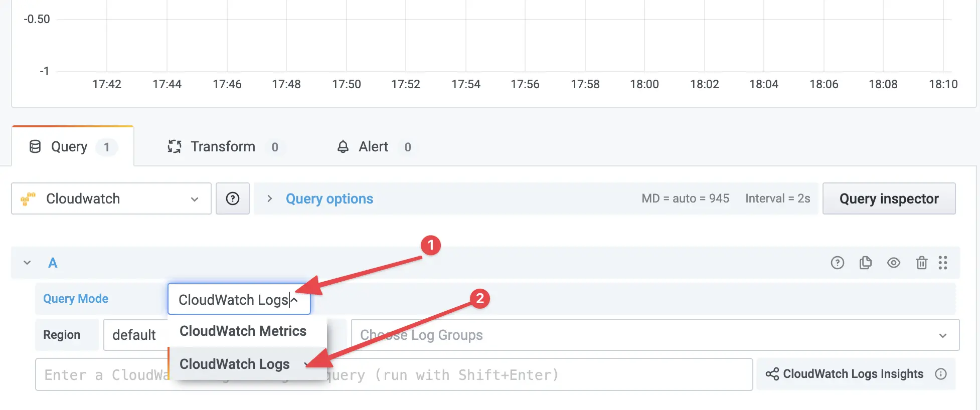Screen dimensions: 980x410
Task: Delete query A with trash icon
Action: pos(921,263)
